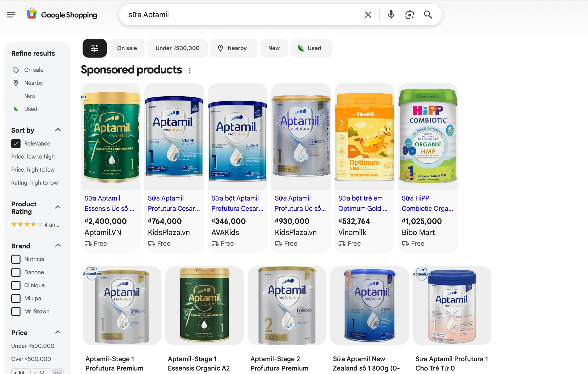The width and height of the screenshot is (588, 374).
Task: Clear the search box text
Action: (x=368, y=15)
